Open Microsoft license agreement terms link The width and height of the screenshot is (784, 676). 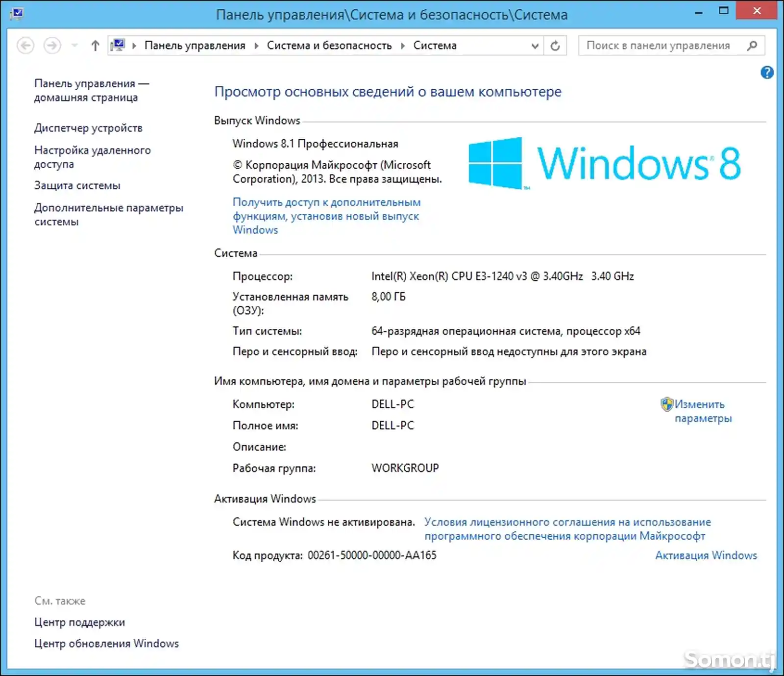[x=567, y=529]
